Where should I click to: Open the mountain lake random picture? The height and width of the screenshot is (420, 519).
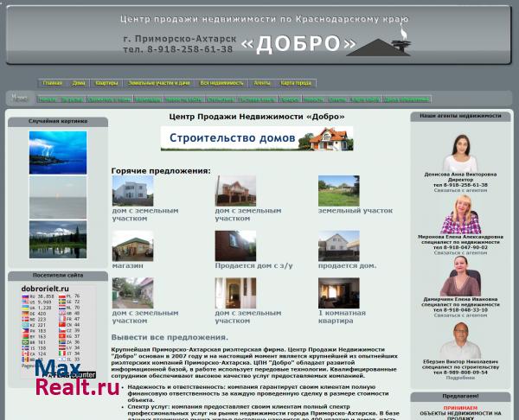(x=58, y=239)
